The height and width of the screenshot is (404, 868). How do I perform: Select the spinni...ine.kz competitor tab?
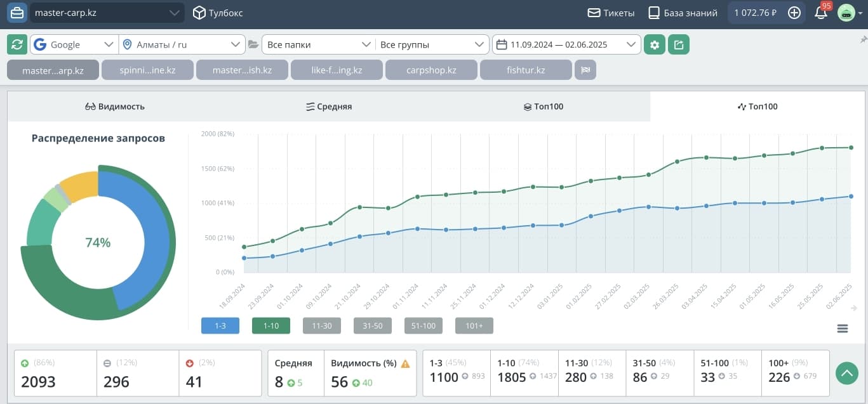tap(147, 70)
